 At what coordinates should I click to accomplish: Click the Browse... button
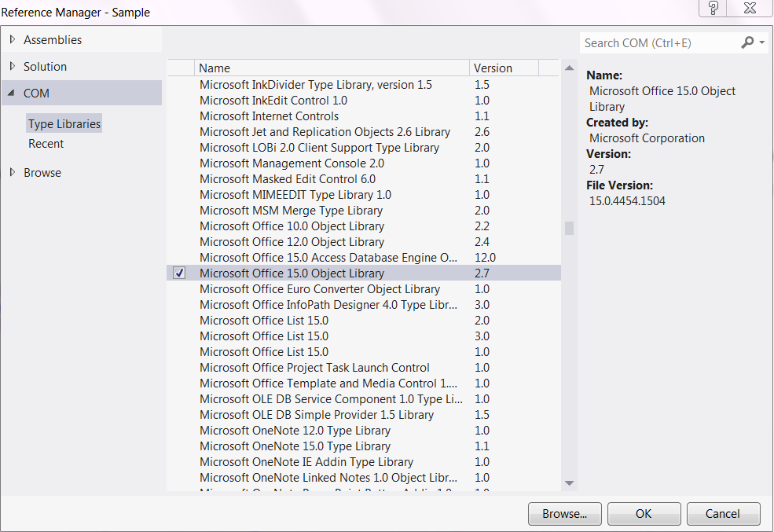coord(564,514)
